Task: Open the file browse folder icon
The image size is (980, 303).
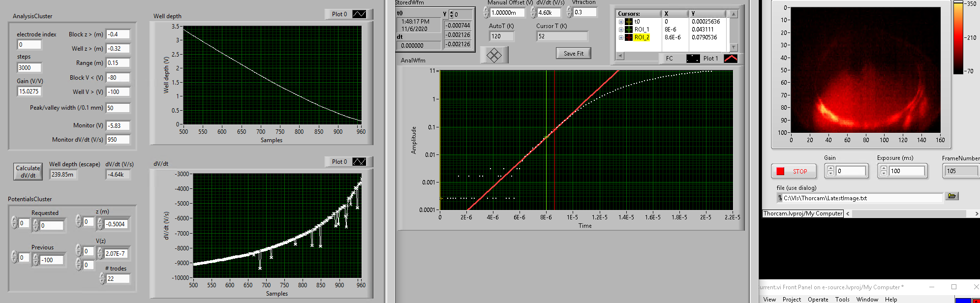Action: [952, 196]
